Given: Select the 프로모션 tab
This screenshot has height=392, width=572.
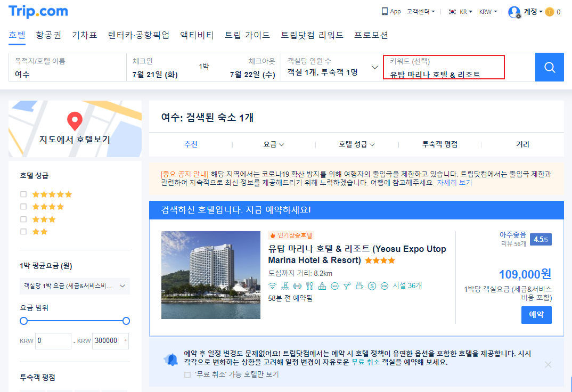Looking at the screenshot, I should pyautogui.click(x=371, y=35).
